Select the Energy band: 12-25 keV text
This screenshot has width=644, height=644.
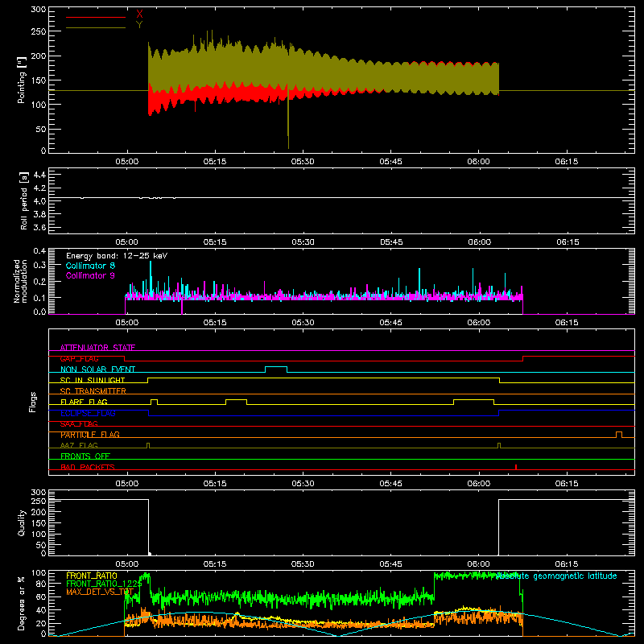tap(117, 256)
